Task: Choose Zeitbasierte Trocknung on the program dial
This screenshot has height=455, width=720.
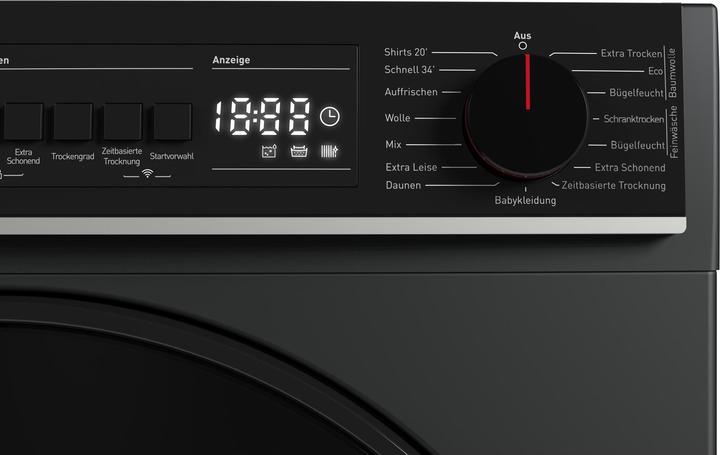Action: 613,185
